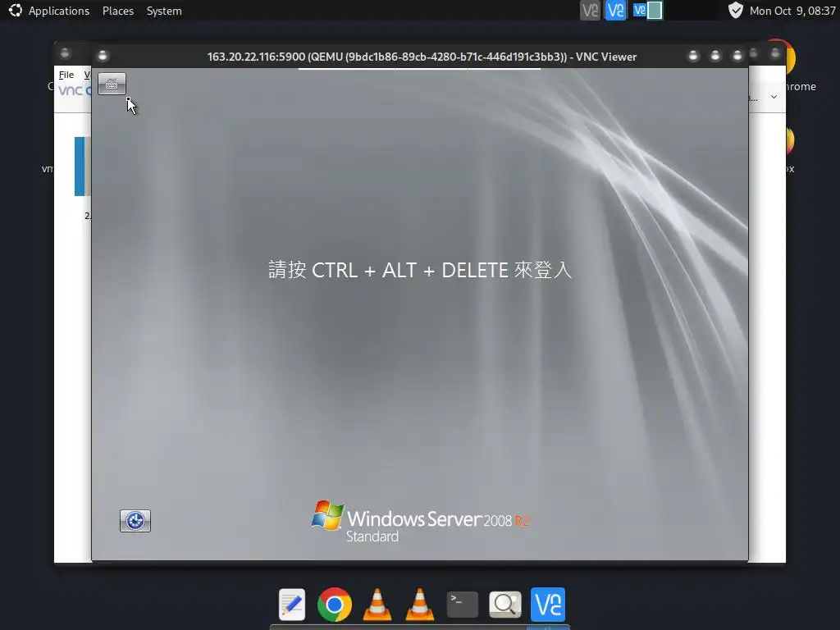Image resolution: width=840 pixels, height=630 pixels.
Task: Open window menu button on VNC Viewer titlebar
Action: point(103,56)
